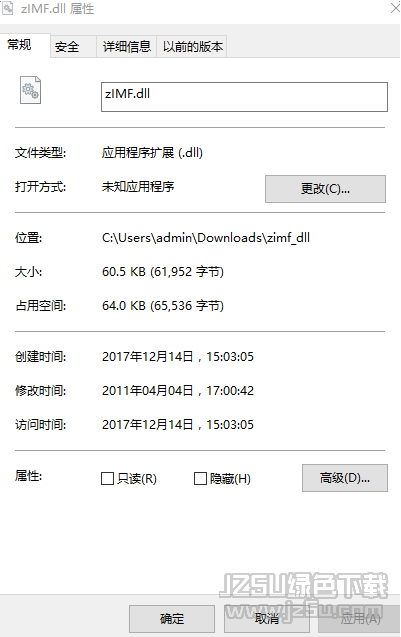This screenshot has height=637, width=401.
Task: Click the 取消 cancel button
Action: tap(267, 619)
